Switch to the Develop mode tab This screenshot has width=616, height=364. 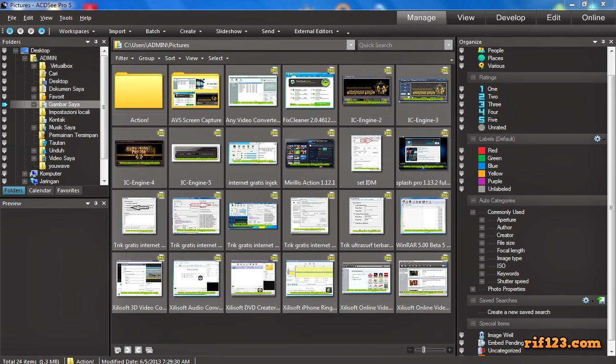click(x=511, y=18)
